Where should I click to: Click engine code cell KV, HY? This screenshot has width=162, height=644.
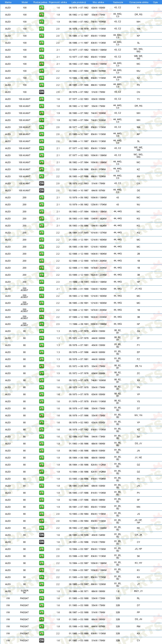pos(138,563)
